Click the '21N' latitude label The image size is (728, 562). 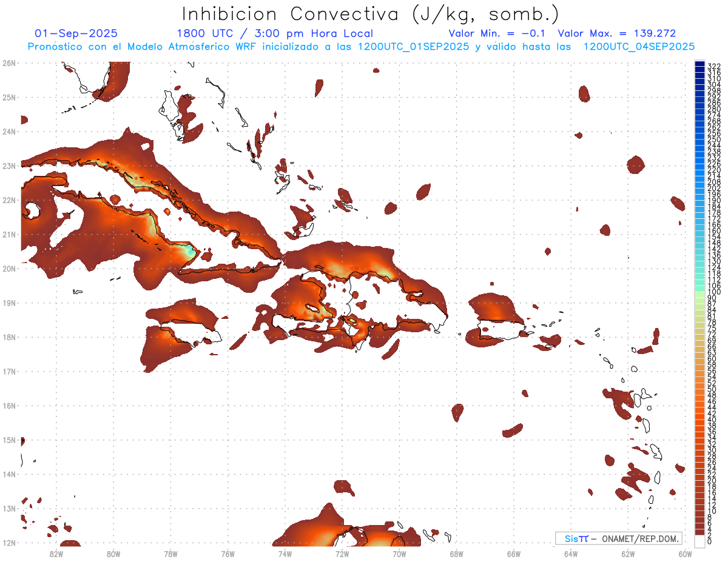[8, 234]
